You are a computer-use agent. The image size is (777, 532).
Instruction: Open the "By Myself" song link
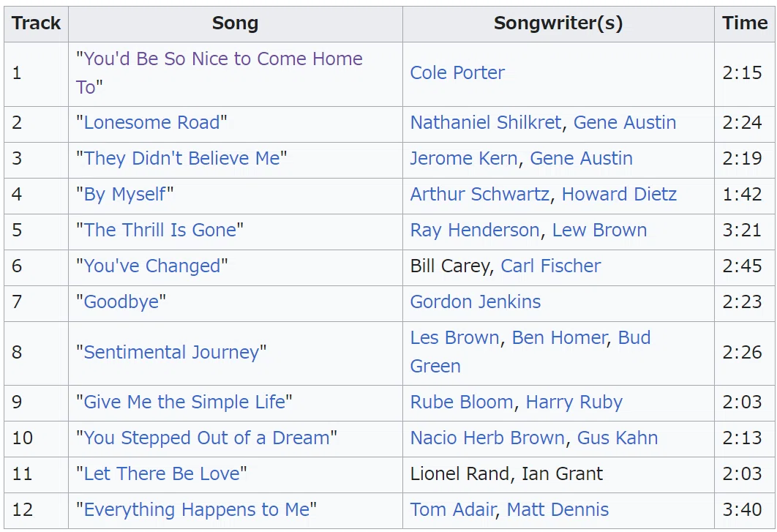(x=125, y=195)
